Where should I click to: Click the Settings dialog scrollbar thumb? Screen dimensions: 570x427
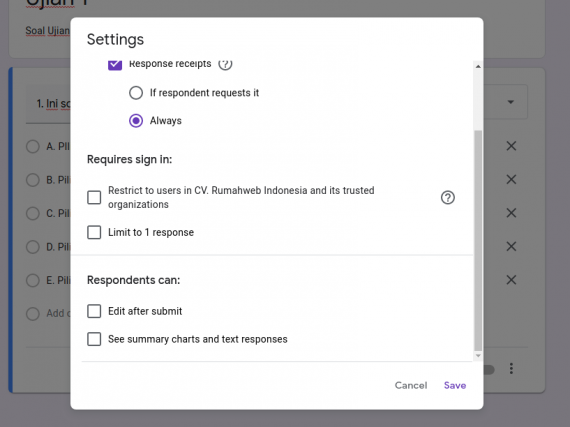coord(478,240)
